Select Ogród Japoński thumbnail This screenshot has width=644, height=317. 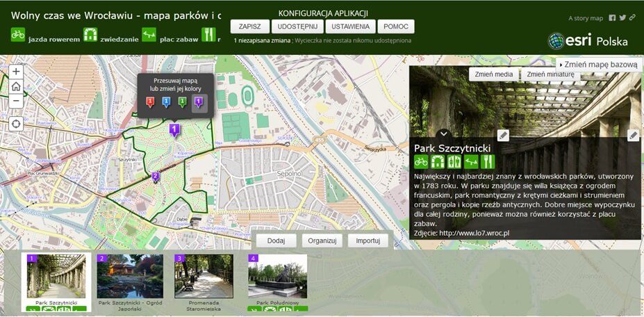click(130, 276)
